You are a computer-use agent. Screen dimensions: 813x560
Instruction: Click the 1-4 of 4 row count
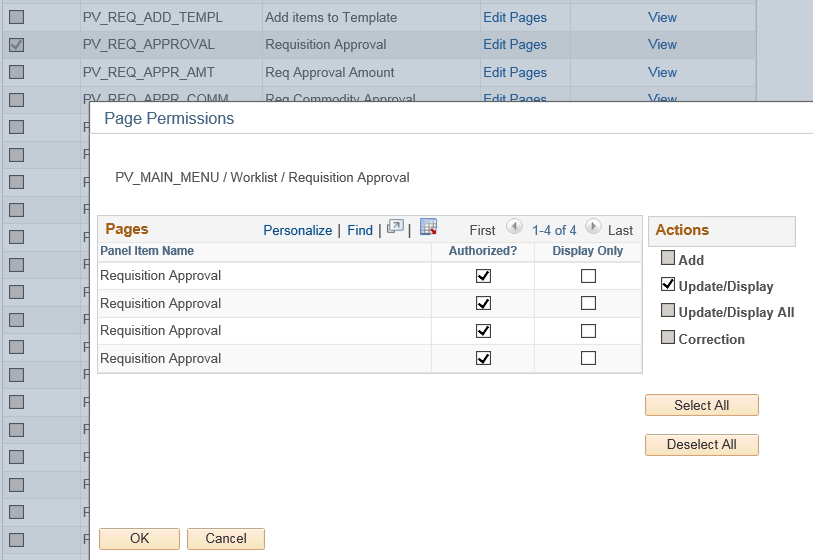tap(554, 230)
